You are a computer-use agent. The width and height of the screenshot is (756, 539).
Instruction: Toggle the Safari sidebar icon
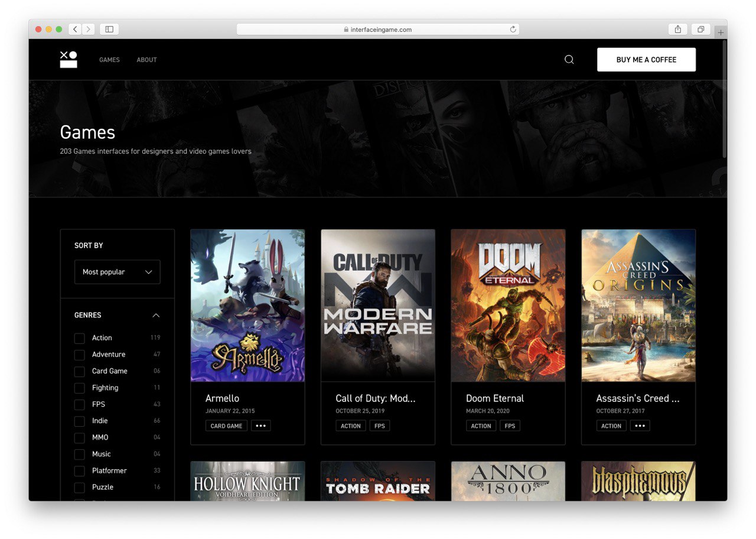tap(109, 29)
